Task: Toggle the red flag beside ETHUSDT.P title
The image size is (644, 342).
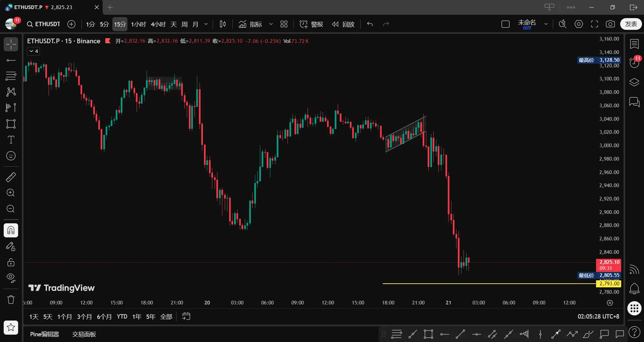Action: (108, 41)
